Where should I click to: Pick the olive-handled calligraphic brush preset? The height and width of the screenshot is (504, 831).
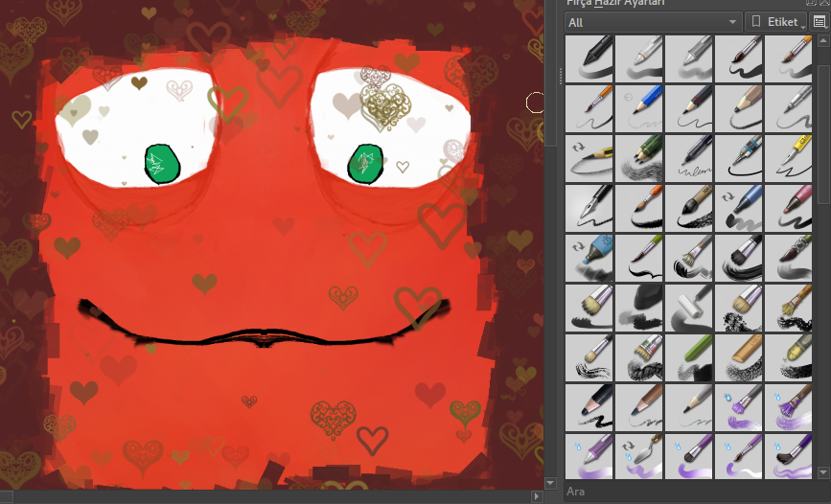[x=639, y=258]
